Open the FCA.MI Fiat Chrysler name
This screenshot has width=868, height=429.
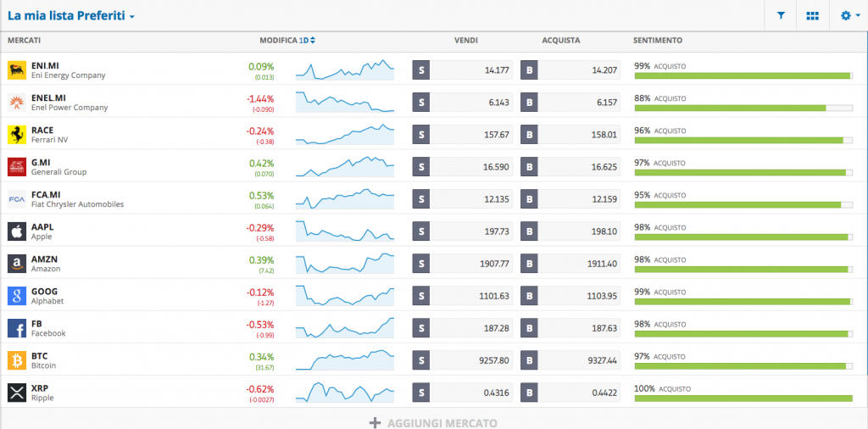click(x=77, y=199)
